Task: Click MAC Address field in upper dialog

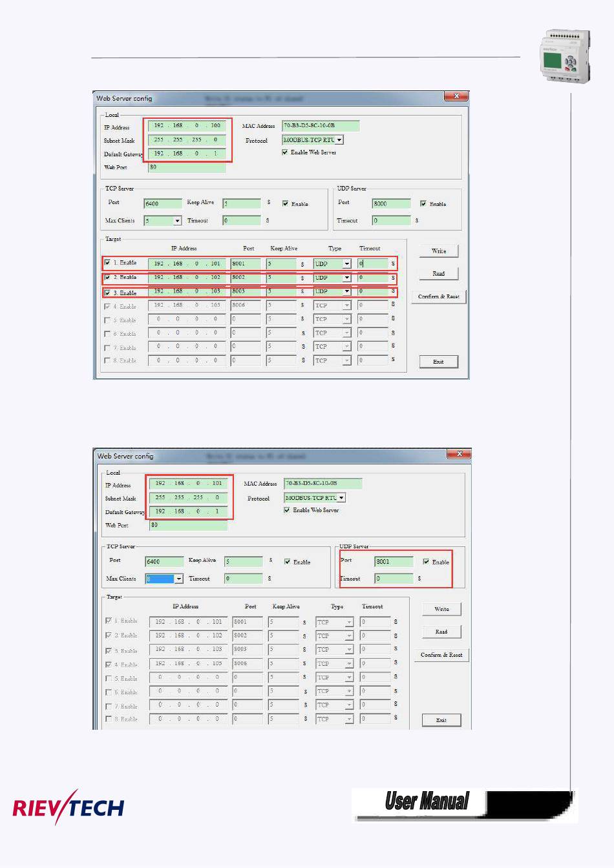Action: (x=321, y=125)
